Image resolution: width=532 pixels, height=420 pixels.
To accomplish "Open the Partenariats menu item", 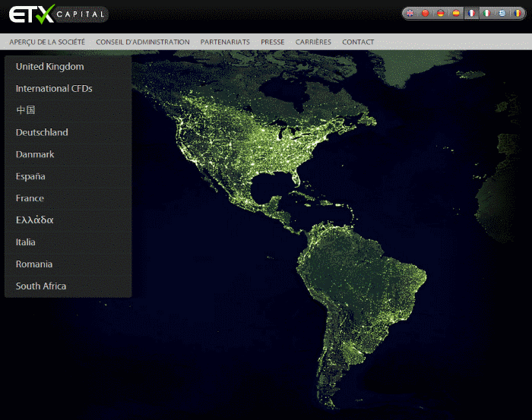I will coord(225,42).
